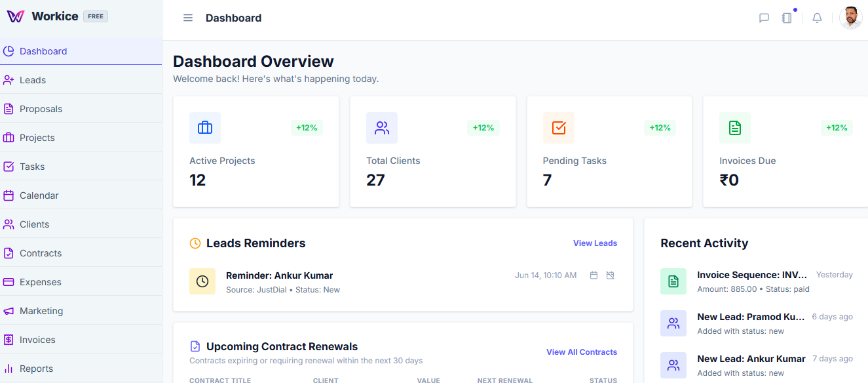The image size is (868, 383).
Task: Click the Active Projects briefcase card icon
Action: 205,128
